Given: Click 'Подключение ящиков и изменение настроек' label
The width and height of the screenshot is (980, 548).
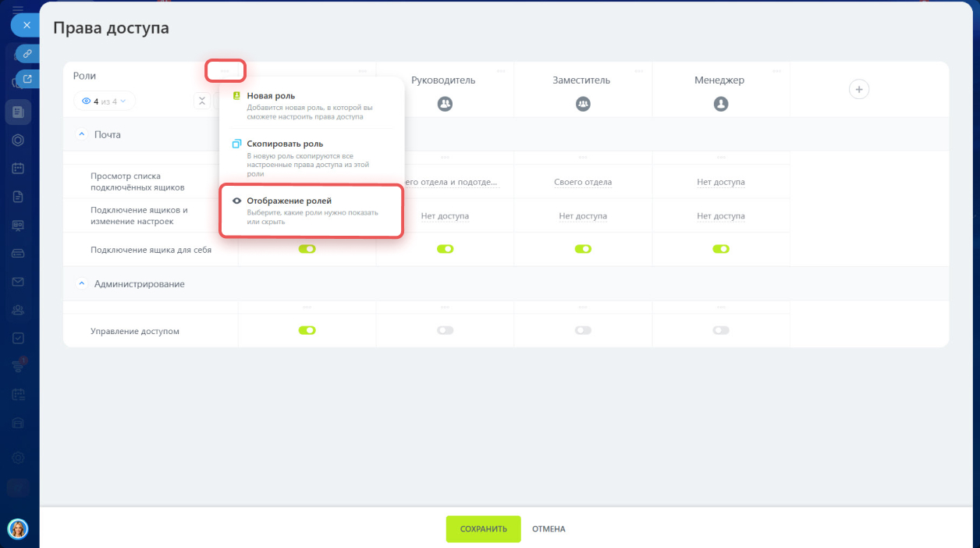Looking at the screenshot, I should [139, 215].
